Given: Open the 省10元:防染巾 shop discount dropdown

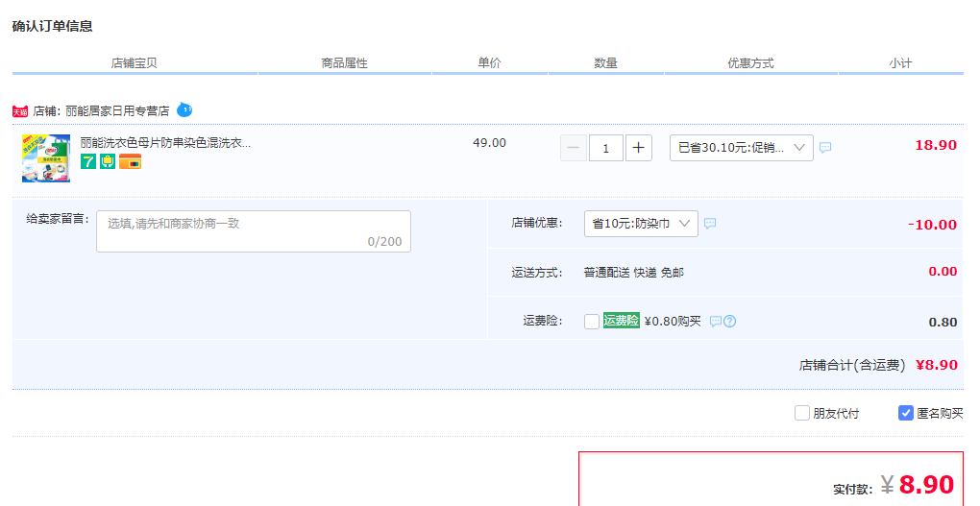Looking at the screenshot, I should (x=641, y=224).
